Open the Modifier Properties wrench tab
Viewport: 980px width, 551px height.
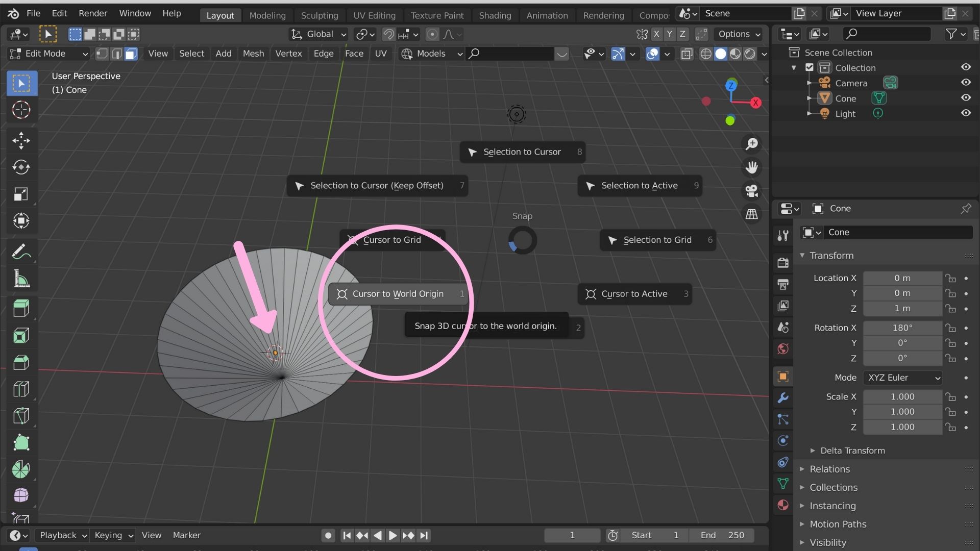782,398
